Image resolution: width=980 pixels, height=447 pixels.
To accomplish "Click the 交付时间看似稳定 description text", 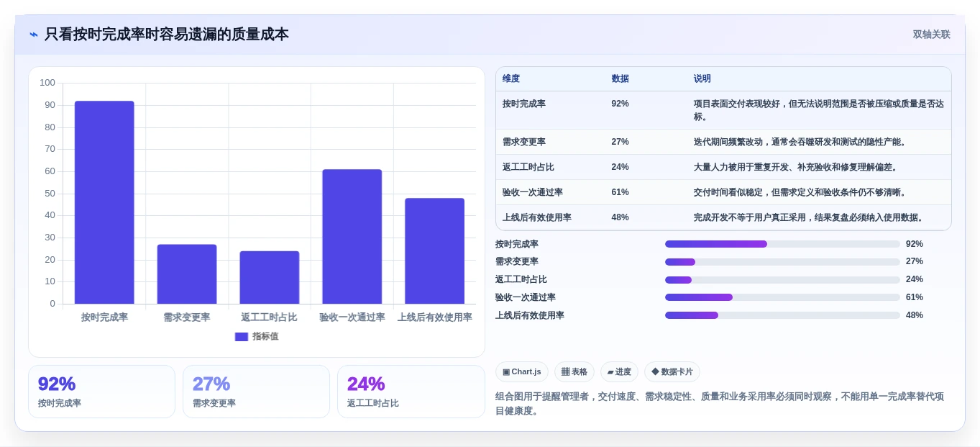I will [x=800, y=192].
